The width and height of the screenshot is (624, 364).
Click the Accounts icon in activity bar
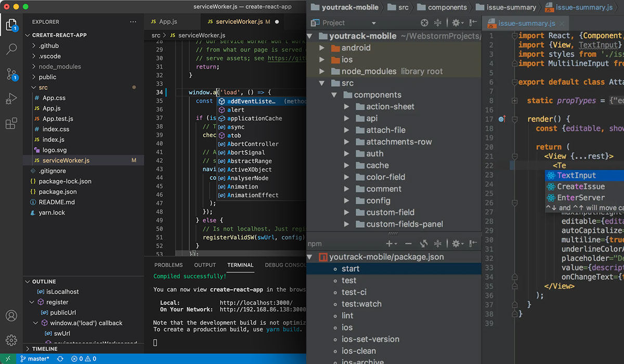click(11, 316)
